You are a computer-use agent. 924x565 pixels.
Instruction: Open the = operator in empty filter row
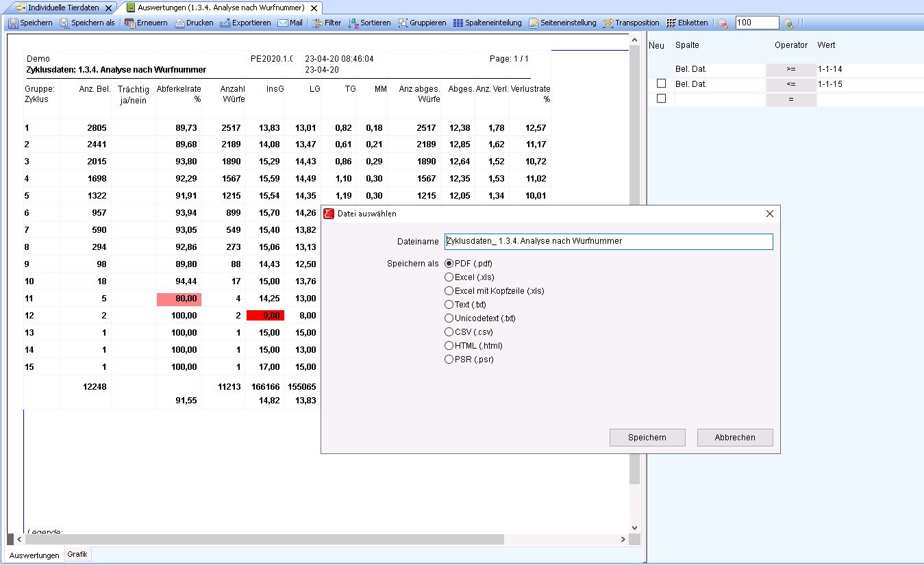coord(791,99)
